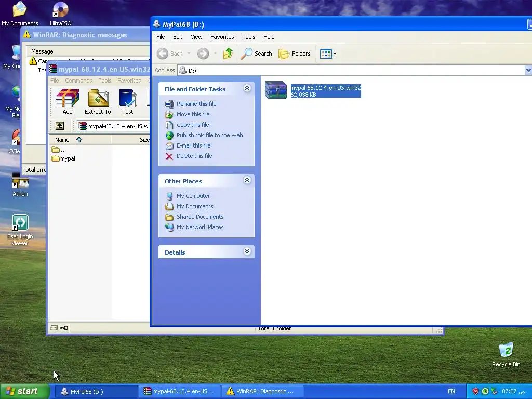Click the WinRAR Extract To toolbar icon
The image size is (532, 399).
[x=98, y=101]
